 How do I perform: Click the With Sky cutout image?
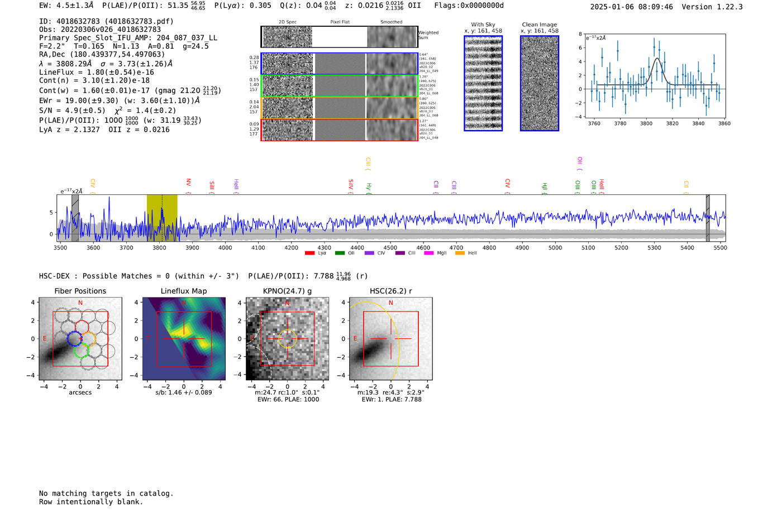483,83
